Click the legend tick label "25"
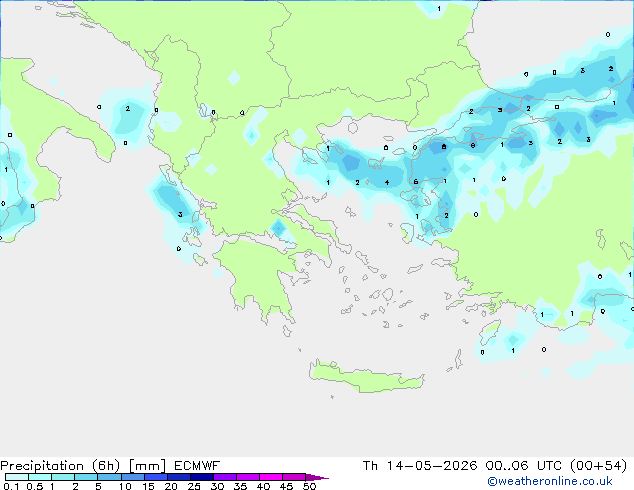The image size is (634, 490). 194,486
